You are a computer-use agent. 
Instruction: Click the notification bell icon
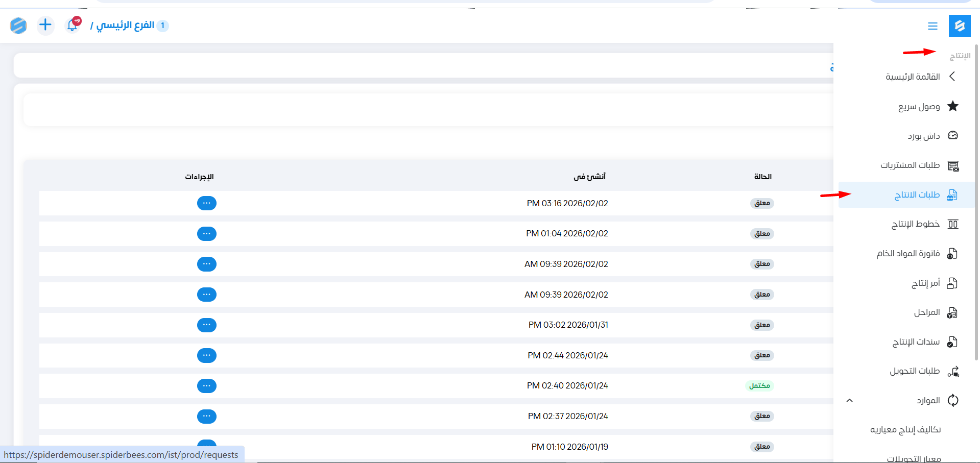pyautogui.click(x=73, y=25)
